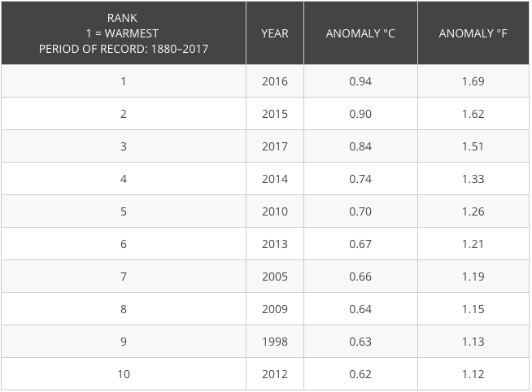Select the 0.64 anomaly value
The height and width of the screenshot is (392, 532).
360,309
